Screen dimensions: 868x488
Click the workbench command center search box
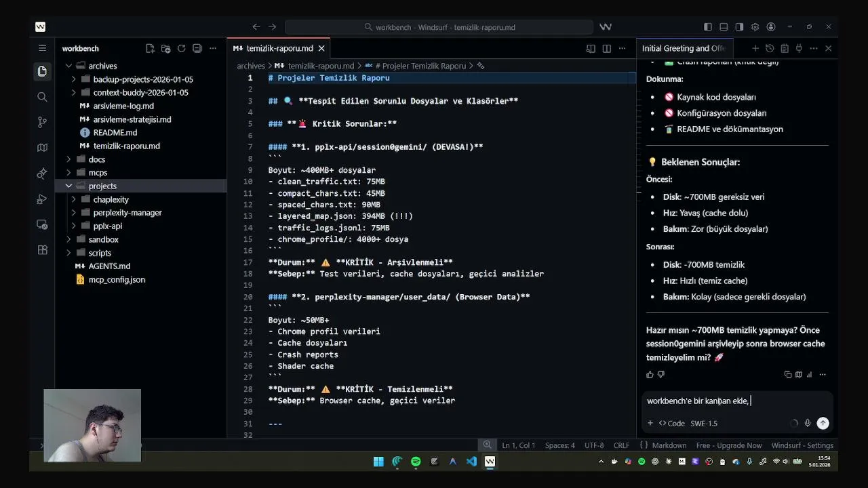tap(439, 27)
